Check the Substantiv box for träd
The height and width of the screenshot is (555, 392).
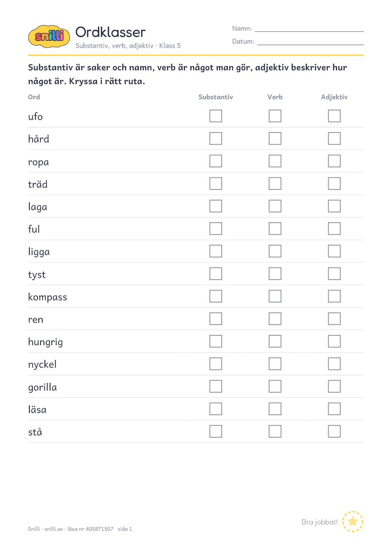click(x=216, y=183)
